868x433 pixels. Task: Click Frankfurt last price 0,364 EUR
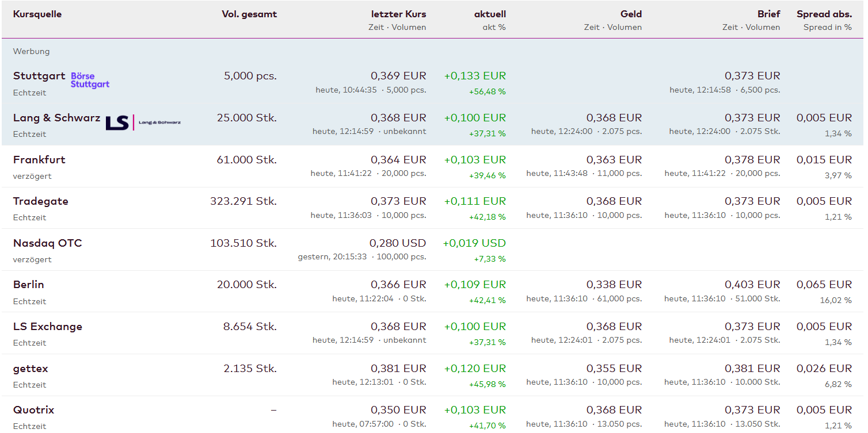pyautogui.click(x=398, y=159)
